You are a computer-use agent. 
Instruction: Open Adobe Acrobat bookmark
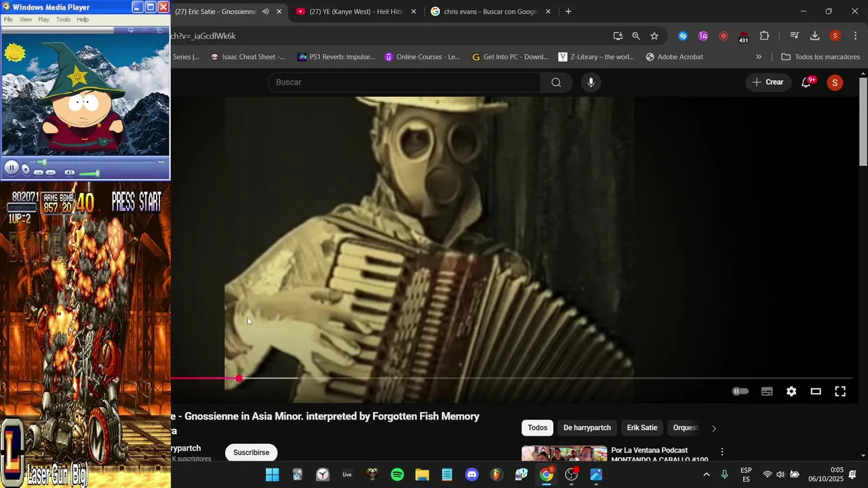(675, 57)
